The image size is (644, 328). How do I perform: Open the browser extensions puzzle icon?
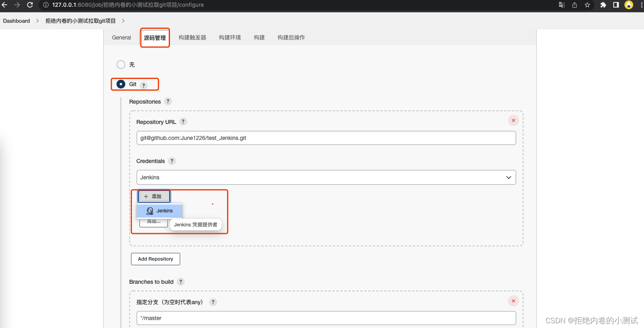point(603,5)
